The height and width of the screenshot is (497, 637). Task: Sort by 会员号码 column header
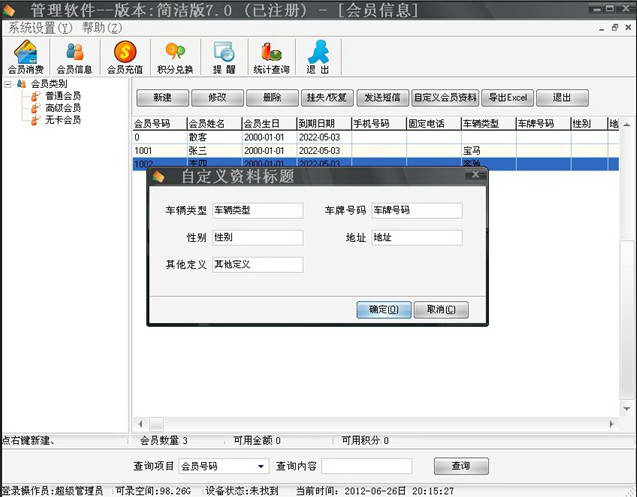pos(160,124)
